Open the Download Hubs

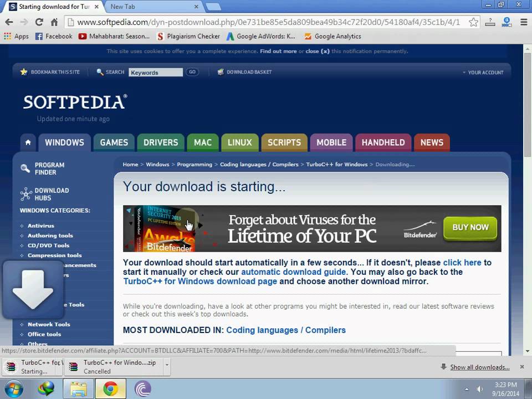coord(44,194)
